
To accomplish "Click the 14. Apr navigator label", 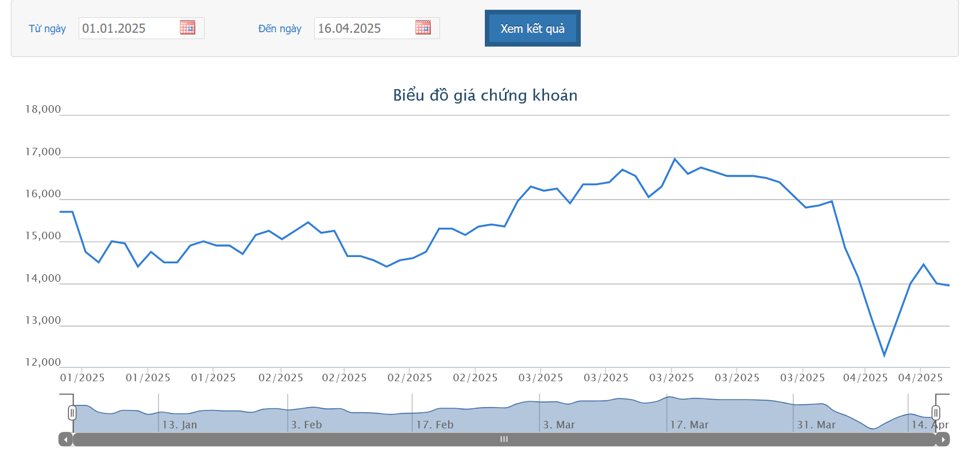I will coord(930,425).
